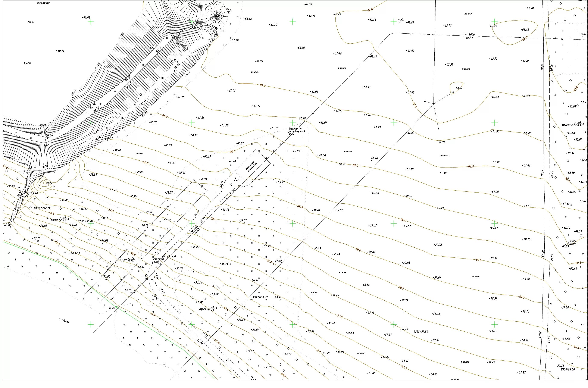Click the 52.90 elevation label

click(x=107, y=276)
